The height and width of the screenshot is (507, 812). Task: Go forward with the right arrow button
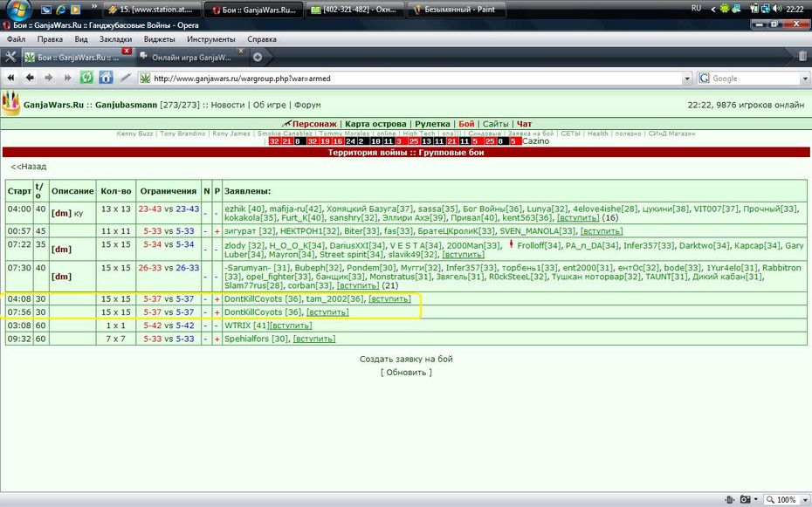[49, 79]
